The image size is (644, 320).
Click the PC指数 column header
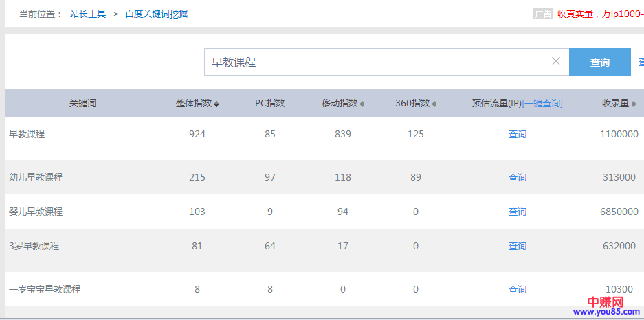[269, 103]
